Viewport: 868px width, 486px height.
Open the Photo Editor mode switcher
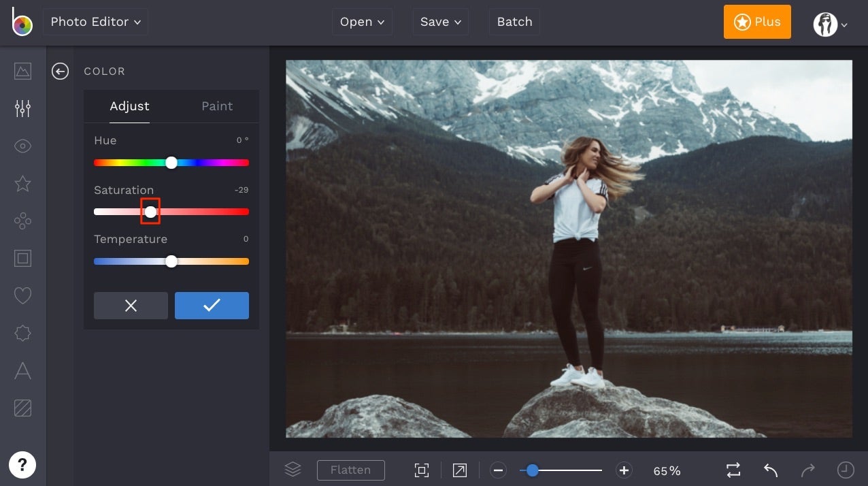tap(95, 21)
